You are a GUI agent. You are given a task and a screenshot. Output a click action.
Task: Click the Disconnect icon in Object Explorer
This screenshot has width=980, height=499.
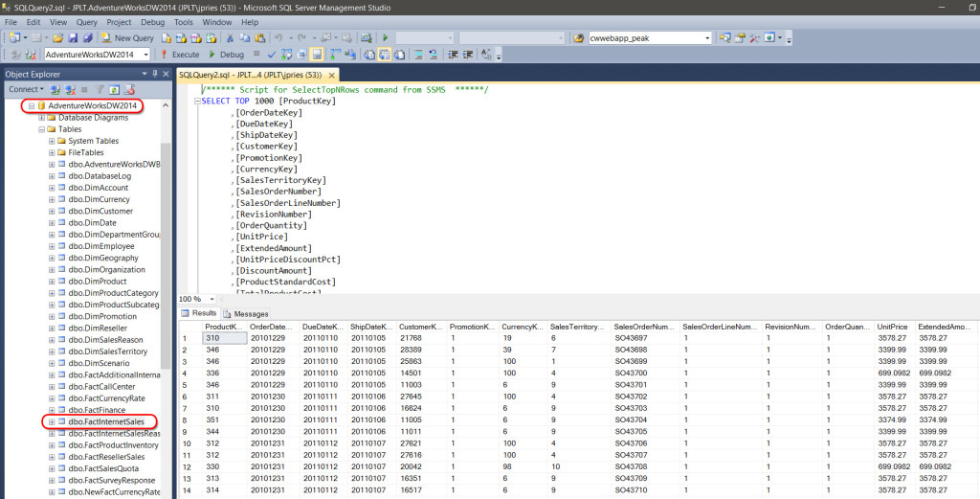pos(70,89)
